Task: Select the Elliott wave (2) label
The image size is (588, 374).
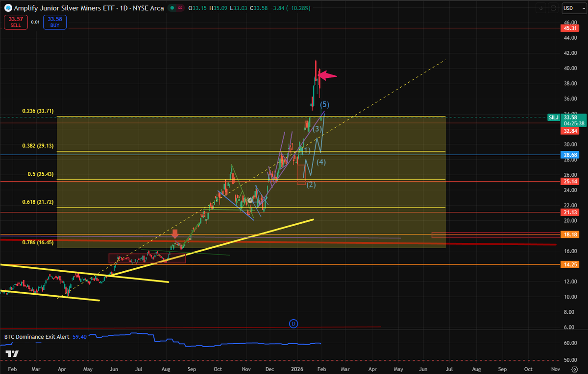Action: pos(311,185)
